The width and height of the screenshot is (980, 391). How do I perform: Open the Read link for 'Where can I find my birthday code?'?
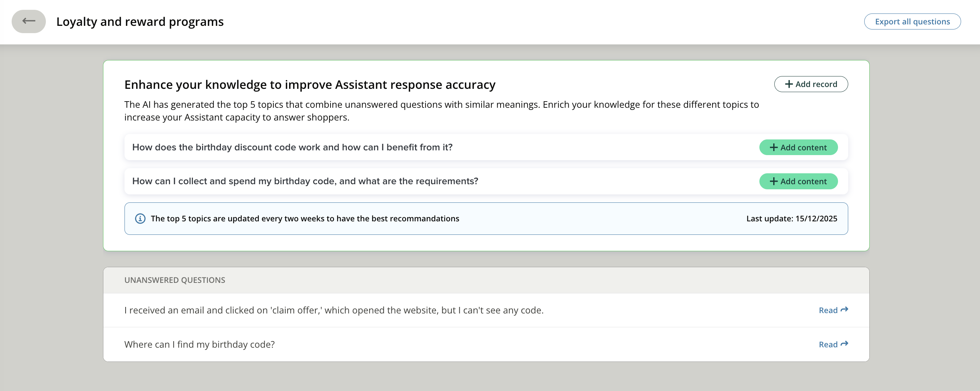[828, 345]
